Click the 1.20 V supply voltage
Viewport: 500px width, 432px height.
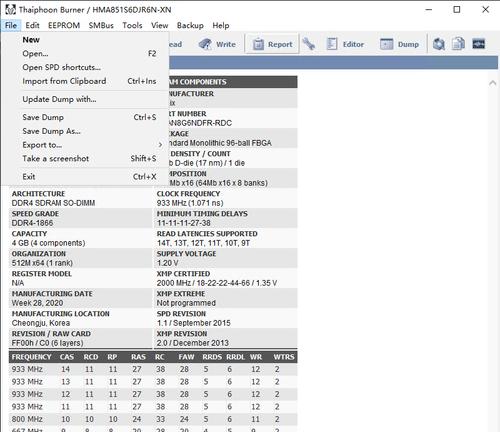pyautogui.click(x=168, y=263)
